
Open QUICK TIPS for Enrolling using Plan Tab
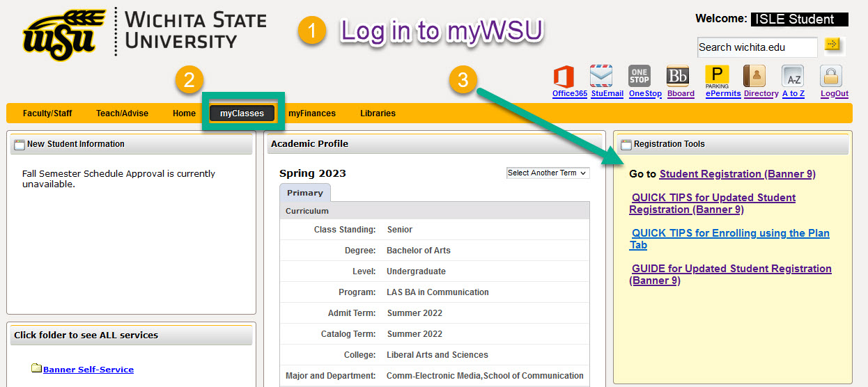tap(729, 239)
